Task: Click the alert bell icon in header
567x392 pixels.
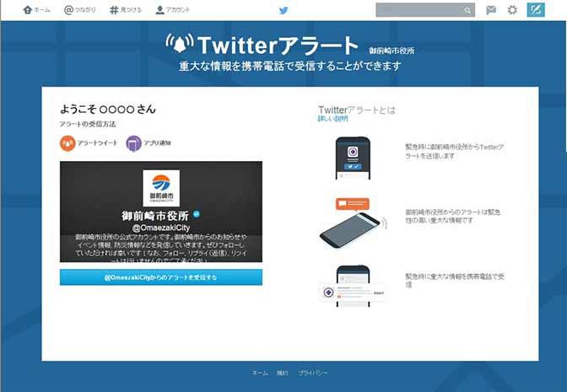Action: tap(180, 43)
